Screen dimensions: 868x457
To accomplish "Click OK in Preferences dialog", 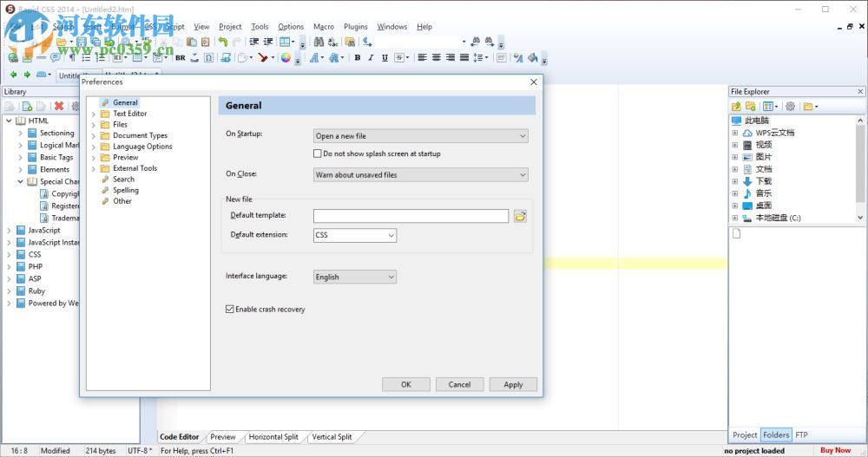I will [405, 384].
